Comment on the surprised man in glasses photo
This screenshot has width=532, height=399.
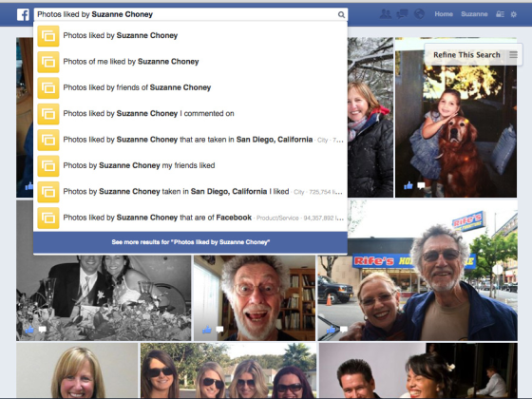(219, 329)
